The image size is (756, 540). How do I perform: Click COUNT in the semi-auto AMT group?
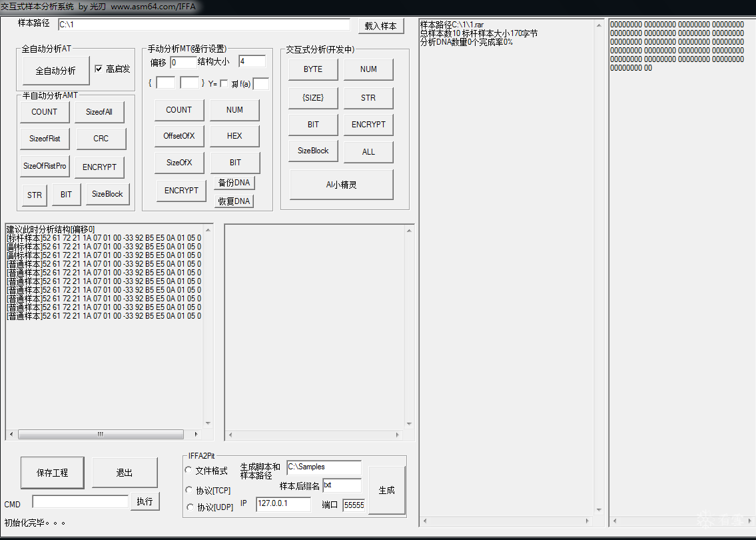[x=45, y=112]
